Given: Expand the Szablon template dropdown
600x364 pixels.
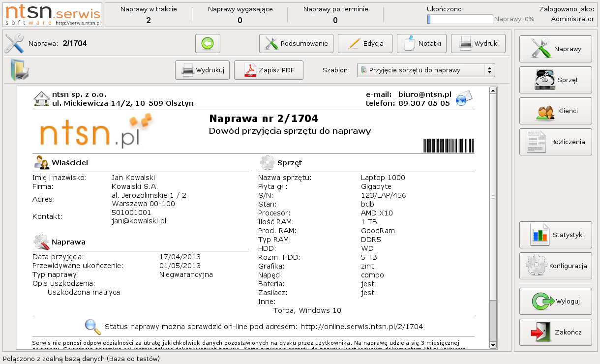Looking at the screenshot, I should click(x=425, y=70).
